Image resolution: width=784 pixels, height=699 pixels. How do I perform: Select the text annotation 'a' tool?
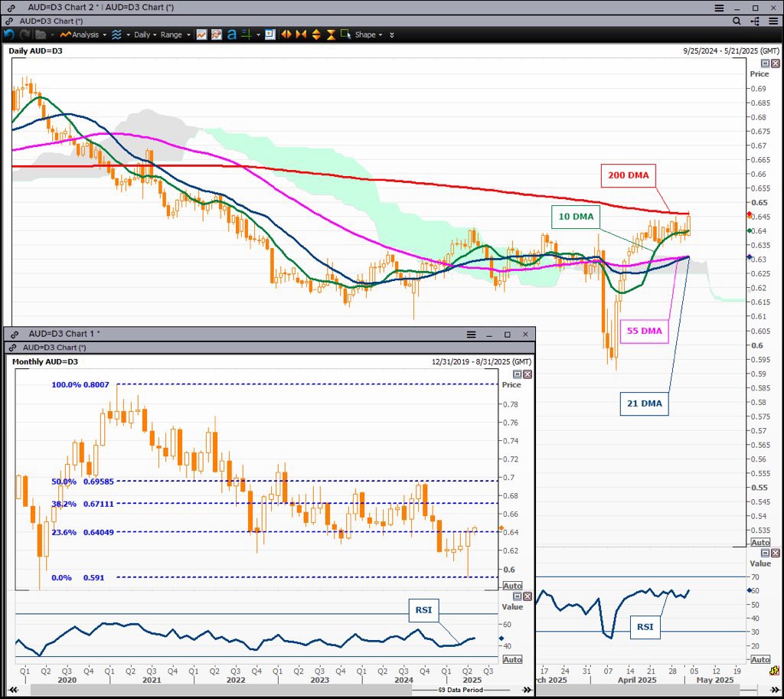(x=231, y=34)
